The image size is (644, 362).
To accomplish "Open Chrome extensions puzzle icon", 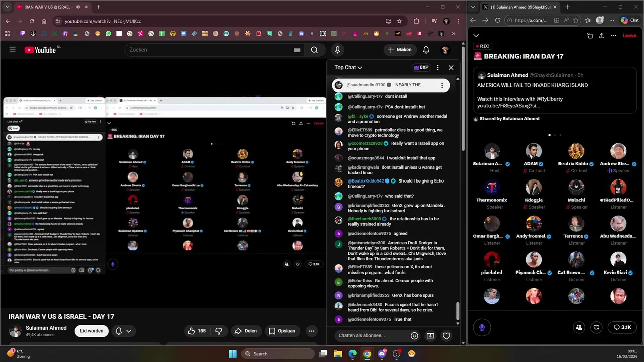I will pyautogui.click(x=416, y=21).
